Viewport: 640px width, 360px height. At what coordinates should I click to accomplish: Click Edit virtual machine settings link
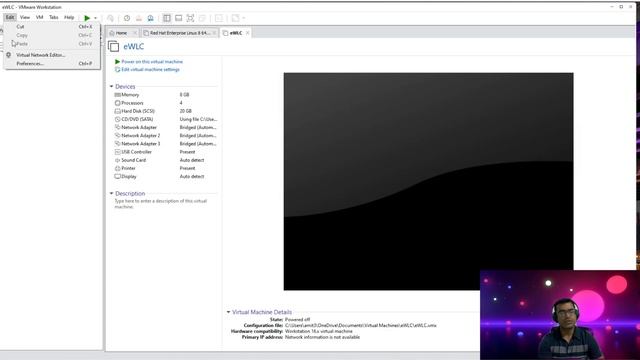150,70
